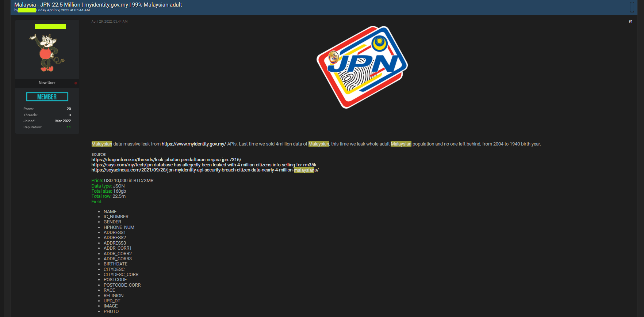Click the 'source:' label
644x317 pixels.
[99, 154]
